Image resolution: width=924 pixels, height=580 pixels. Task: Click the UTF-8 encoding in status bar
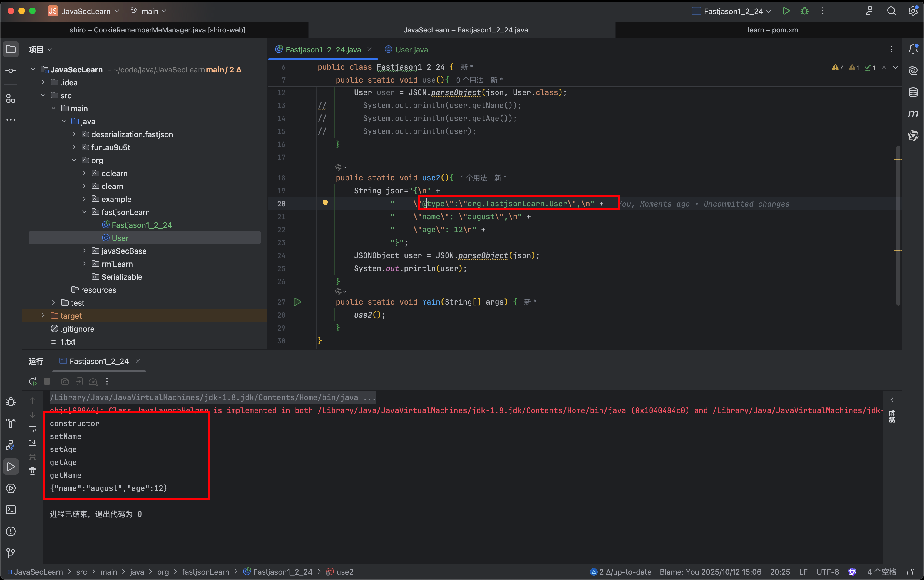827,572
